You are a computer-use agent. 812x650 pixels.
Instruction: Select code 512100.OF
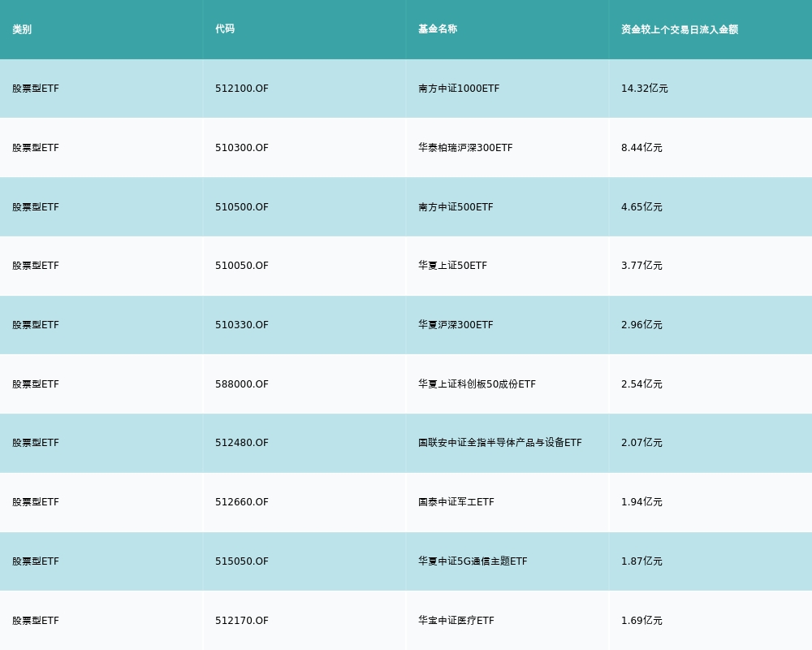pos(242,89)
